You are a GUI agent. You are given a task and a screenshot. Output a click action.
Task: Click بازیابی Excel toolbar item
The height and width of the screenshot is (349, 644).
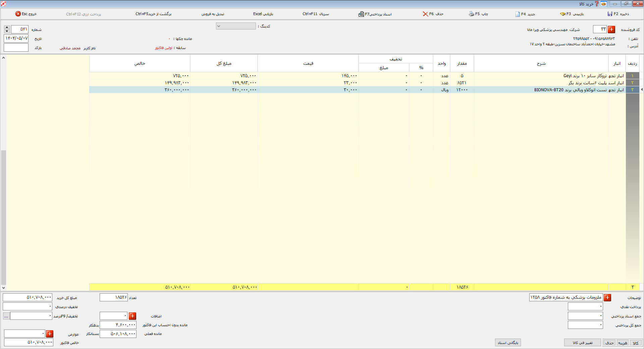(263, 14)
